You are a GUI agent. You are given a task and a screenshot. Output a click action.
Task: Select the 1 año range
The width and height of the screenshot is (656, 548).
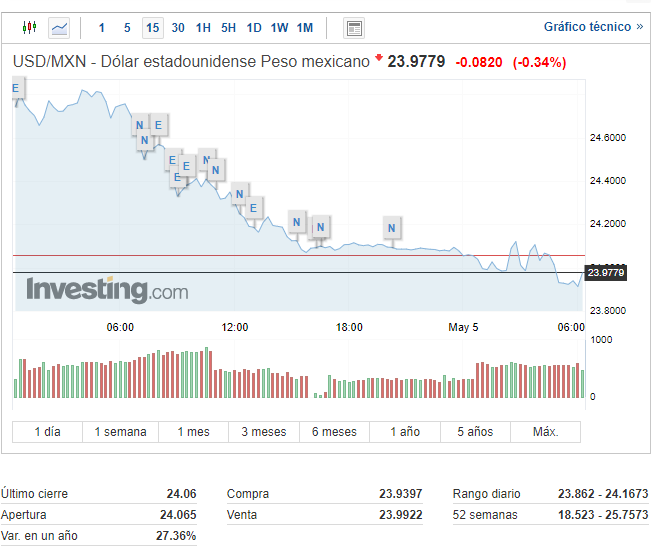point(404,432)
